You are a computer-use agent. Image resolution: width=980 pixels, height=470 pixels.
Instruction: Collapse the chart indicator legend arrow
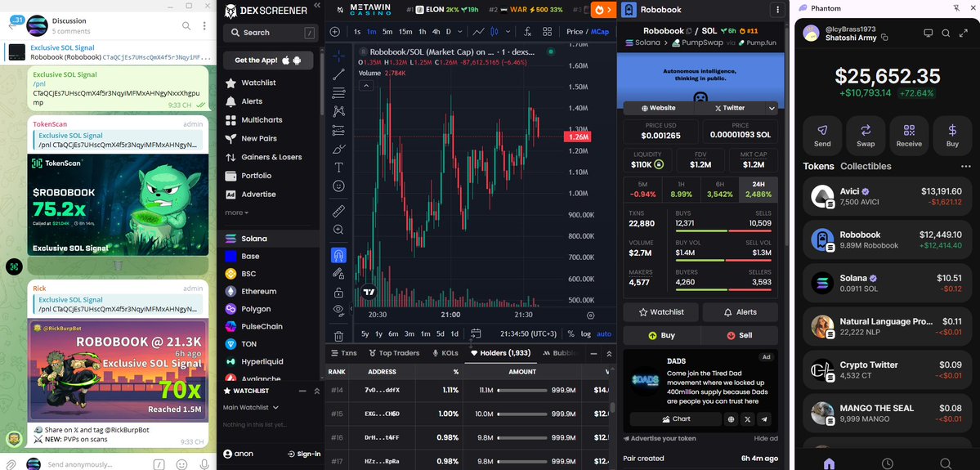point(366,86)
